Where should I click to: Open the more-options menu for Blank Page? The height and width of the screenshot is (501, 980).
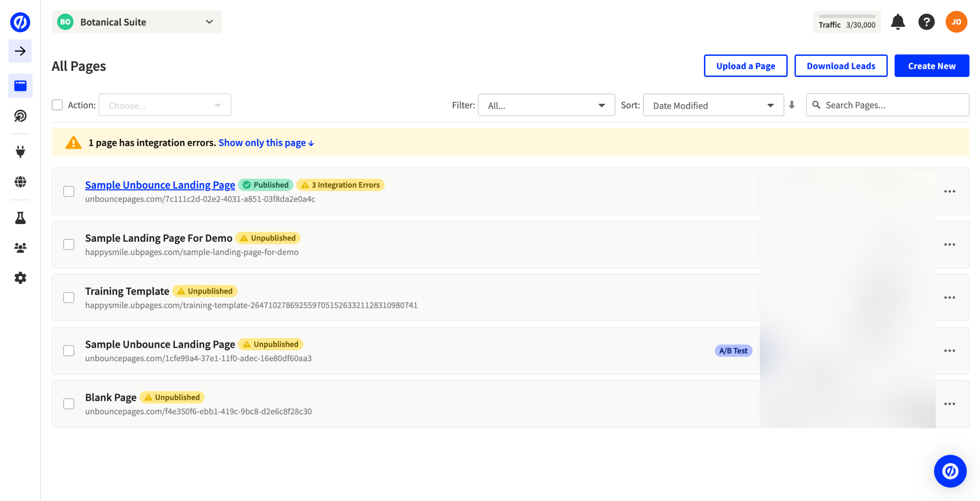point(949,404)
